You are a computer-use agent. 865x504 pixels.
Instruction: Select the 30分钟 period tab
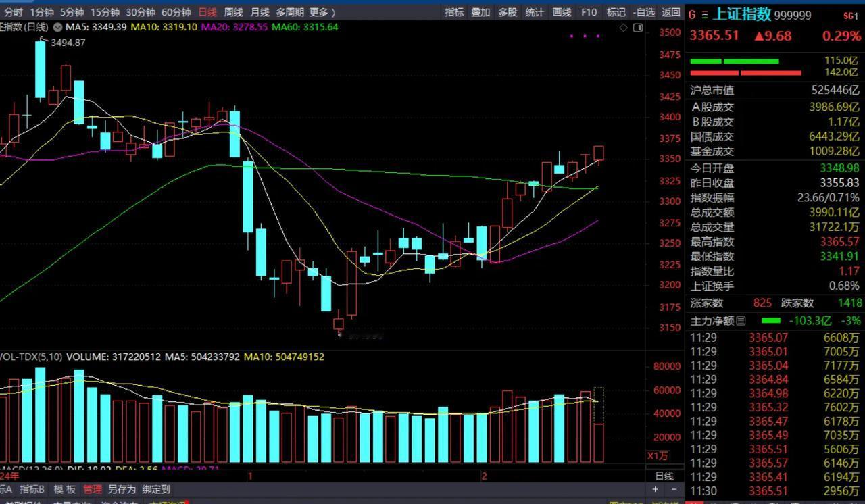tap(141, 12)
